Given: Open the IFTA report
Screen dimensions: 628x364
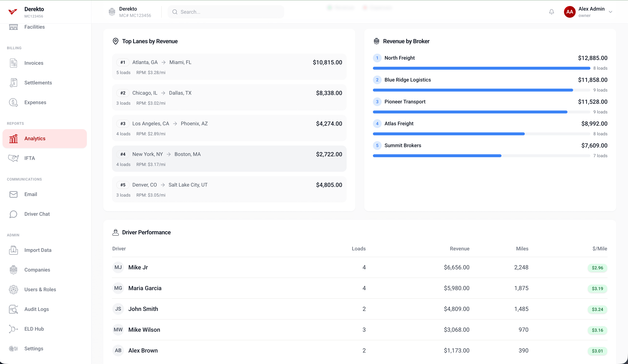Looking at the screenshot, I should (45, 158).
